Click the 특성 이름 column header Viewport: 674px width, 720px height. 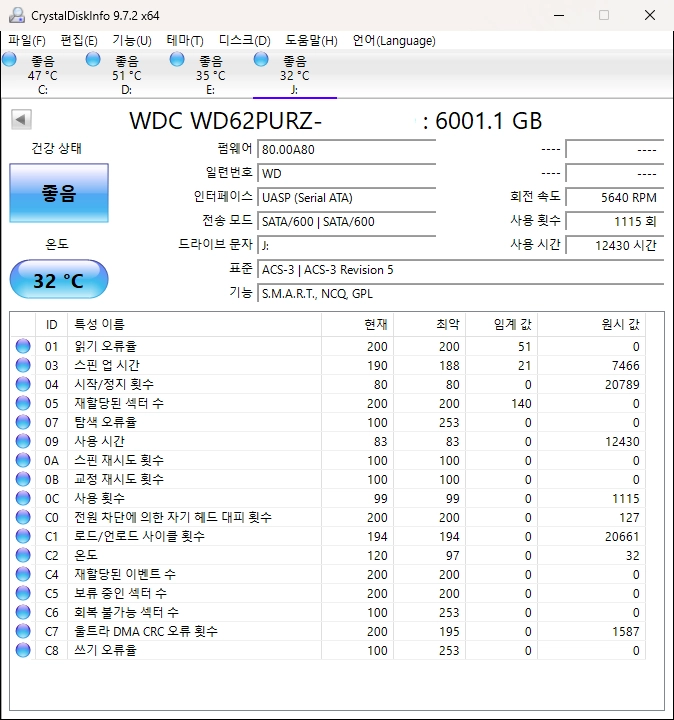194,325
